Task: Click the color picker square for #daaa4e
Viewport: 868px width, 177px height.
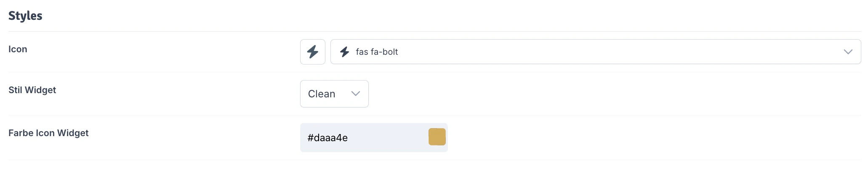Action: click(x=437, y=137)
